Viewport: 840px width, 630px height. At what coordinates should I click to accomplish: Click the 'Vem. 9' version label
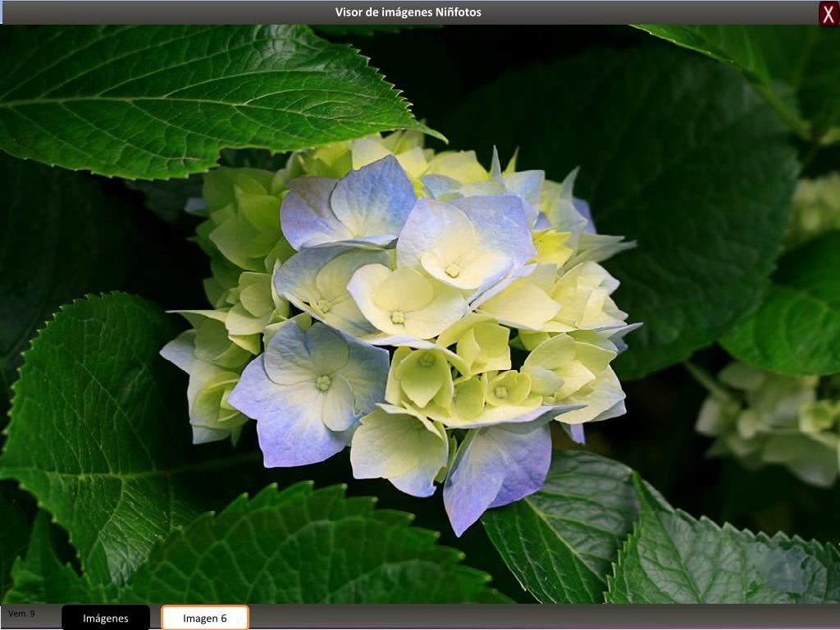pos(21,614)
